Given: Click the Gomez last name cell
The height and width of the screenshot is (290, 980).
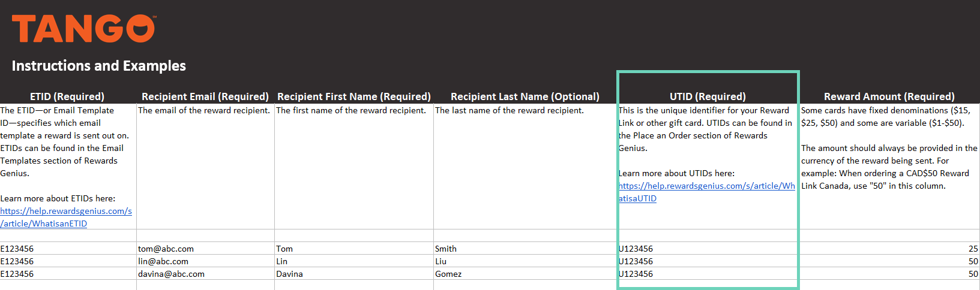Looking at the screenshot, I should (448, 274).
